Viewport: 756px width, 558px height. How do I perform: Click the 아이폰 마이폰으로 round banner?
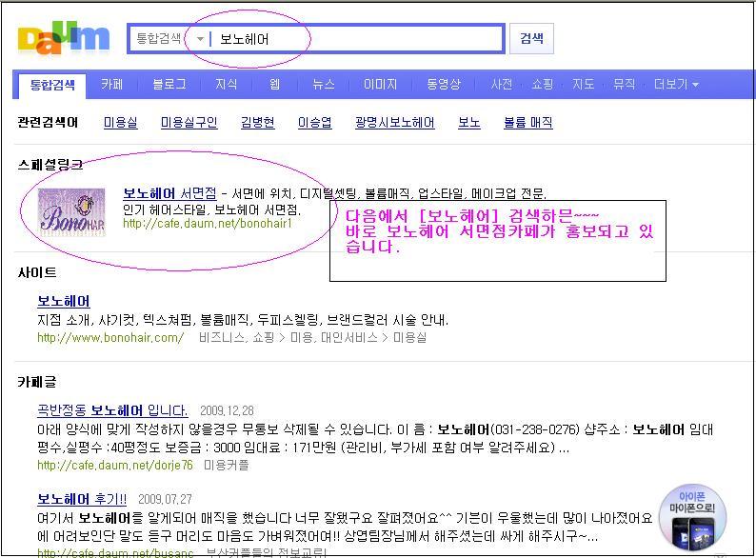pos(692,517)
